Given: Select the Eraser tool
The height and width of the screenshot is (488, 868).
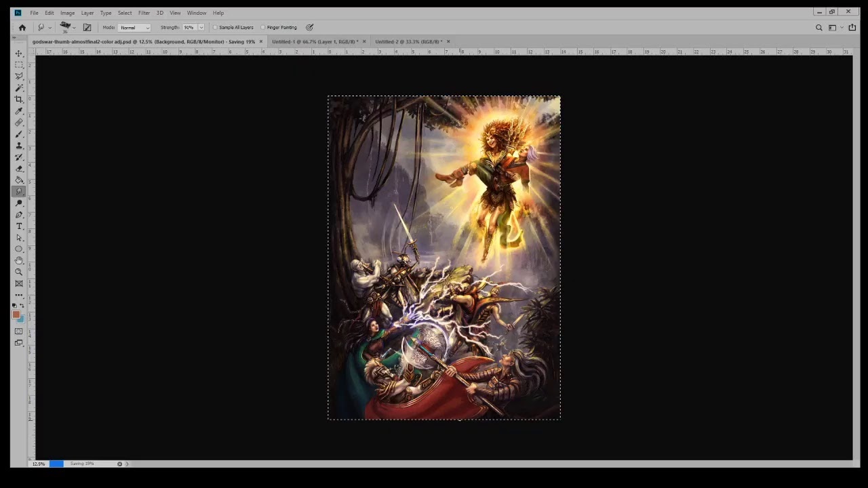Looking at the screenshot, I should point(19,169).
